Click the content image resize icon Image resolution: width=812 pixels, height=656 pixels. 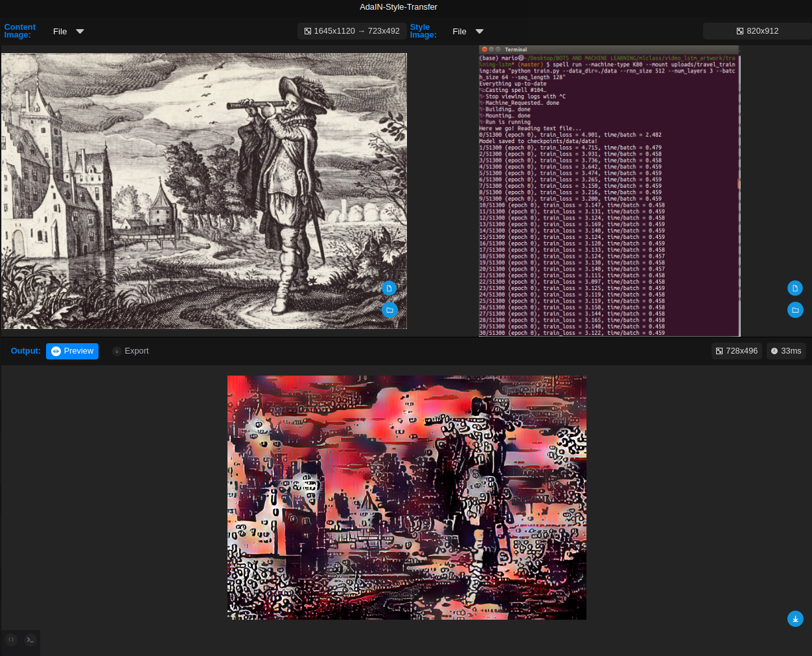[308, 31]
